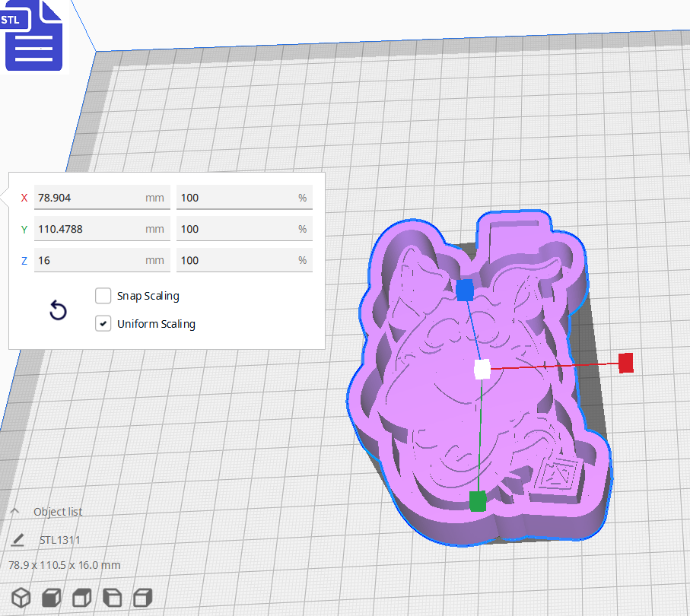Click the STL file icon in top-left
This screenshot has width=690, height=616.
click(x=33, y=35)
